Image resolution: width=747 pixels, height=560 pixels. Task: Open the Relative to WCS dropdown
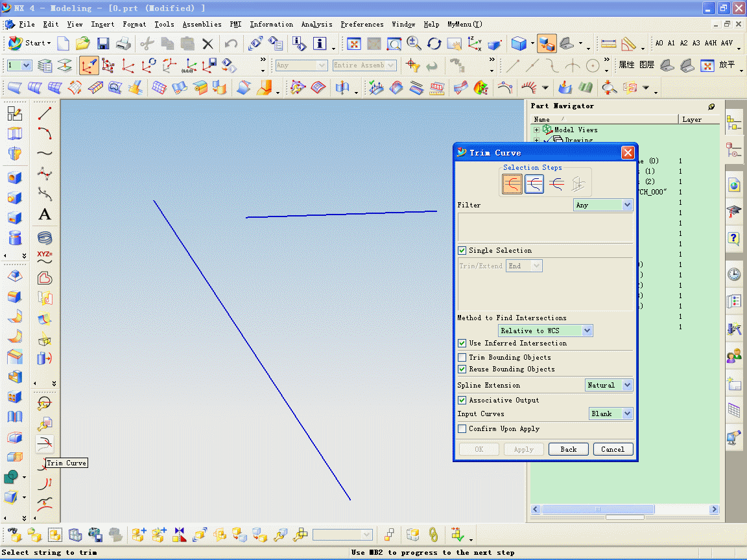click(x=545, y=331)
